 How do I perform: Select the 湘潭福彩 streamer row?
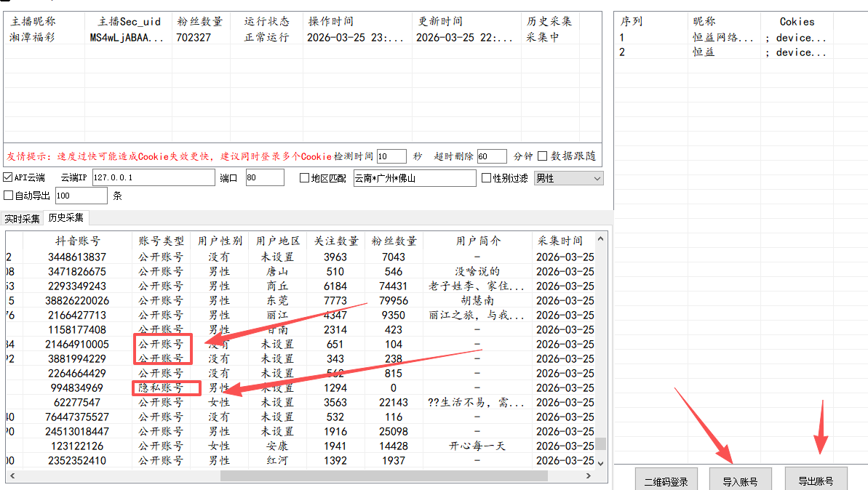click(x=43, y=37)
